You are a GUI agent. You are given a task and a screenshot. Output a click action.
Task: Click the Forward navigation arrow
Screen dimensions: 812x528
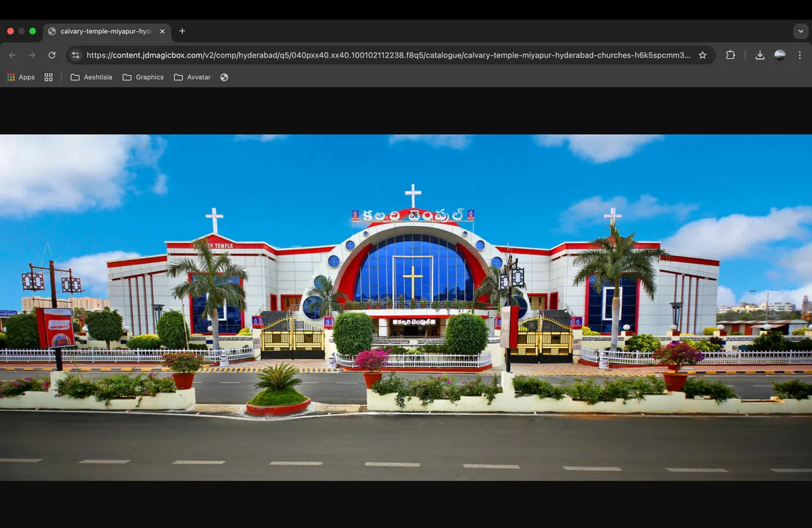coord(32,56)
